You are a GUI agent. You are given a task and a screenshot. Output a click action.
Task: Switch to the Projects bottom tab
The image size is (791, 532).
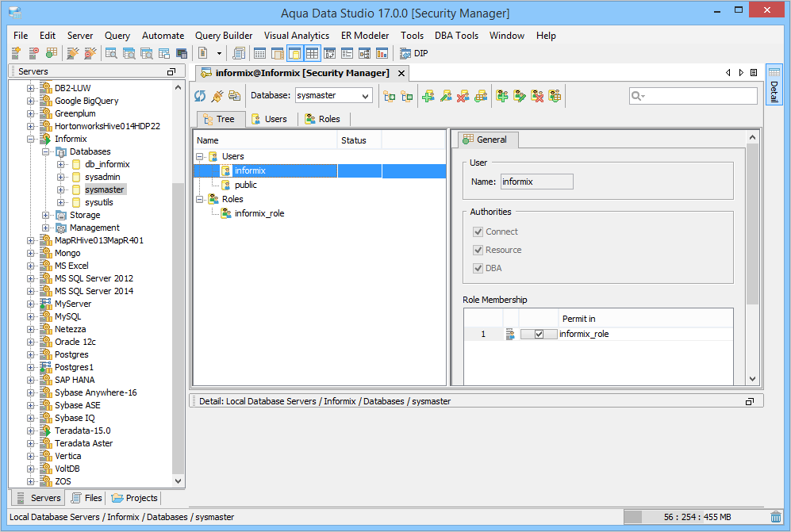(x=135, y=498)
